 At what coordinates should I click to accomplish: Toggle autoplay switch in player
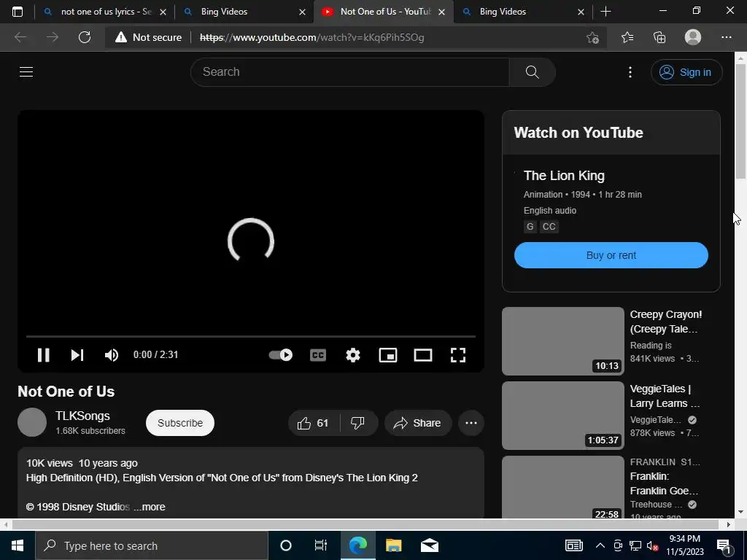281,355
